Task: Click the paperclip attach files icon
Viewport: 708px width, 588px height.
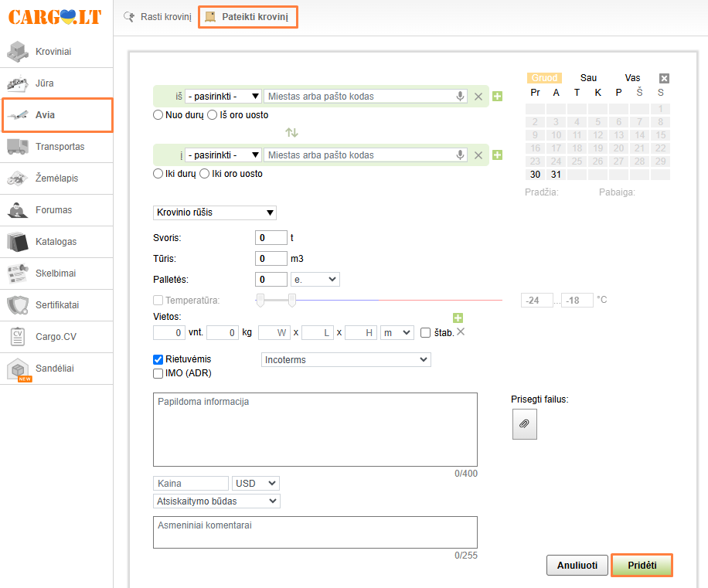Action: click(x=524, y=424)
